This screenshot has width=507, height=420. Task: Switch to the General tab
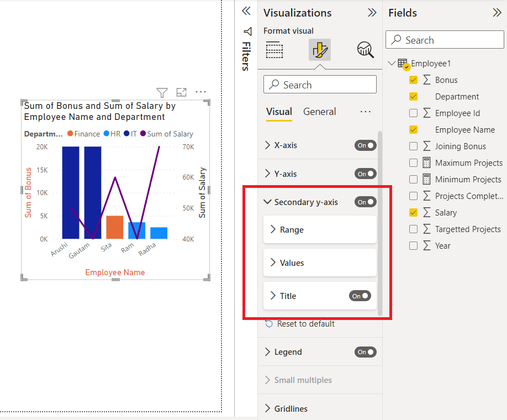pyautogui.click(x=319, y=112)
